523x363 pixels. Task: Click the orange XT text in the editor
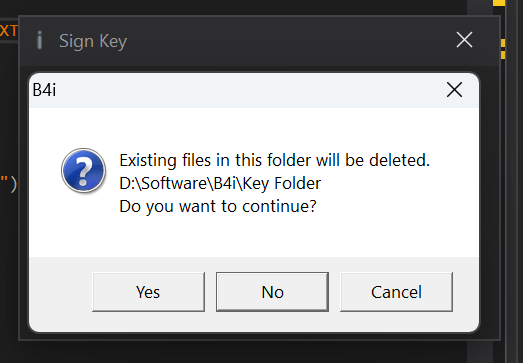coord(9,31)
